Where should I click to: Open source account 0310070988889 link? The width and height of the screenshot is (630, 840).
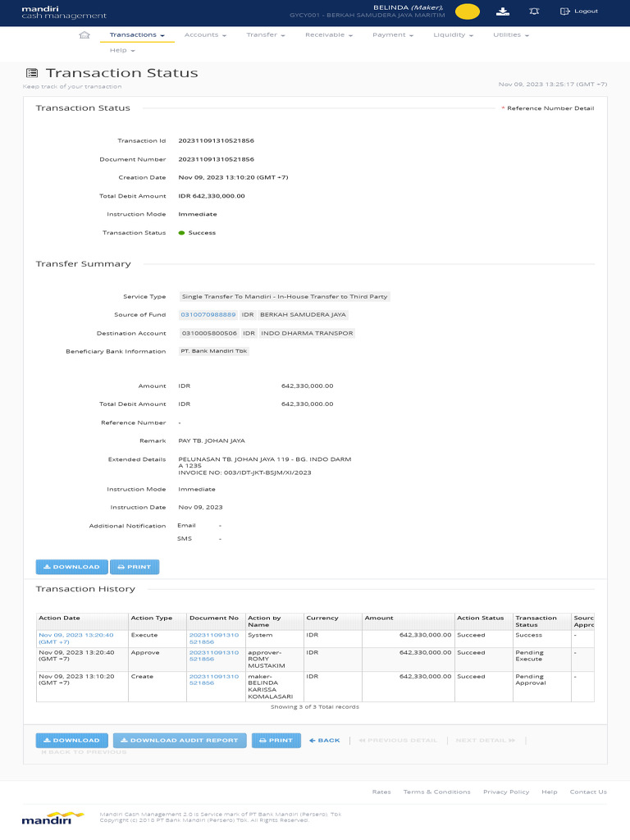point(208,314)
